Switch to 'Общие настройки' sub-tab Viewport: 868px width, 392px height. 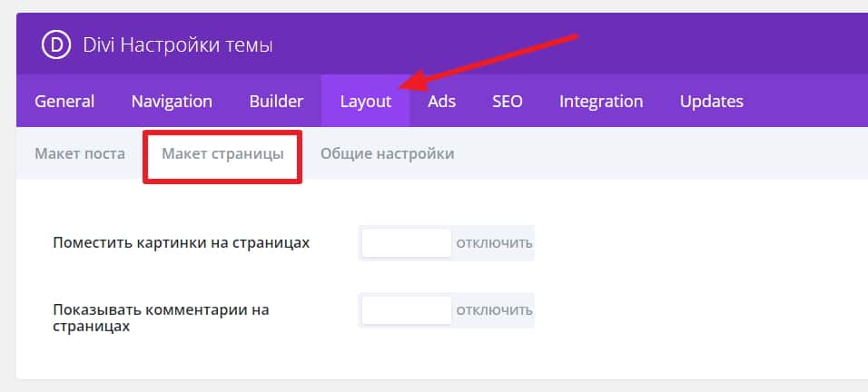click(387, 153)
